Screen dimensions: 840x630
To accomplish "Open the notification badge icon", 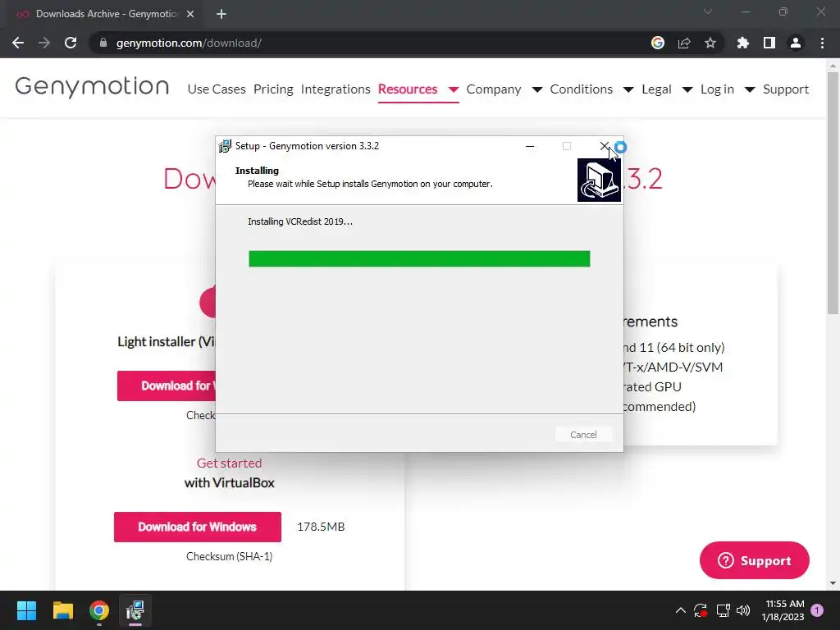I will [818, 610].
